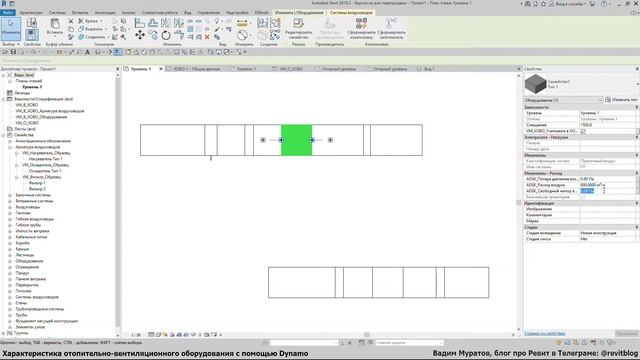Switch to the ХОВО-1 Общие данные view tab

click(x=196, y=69)
